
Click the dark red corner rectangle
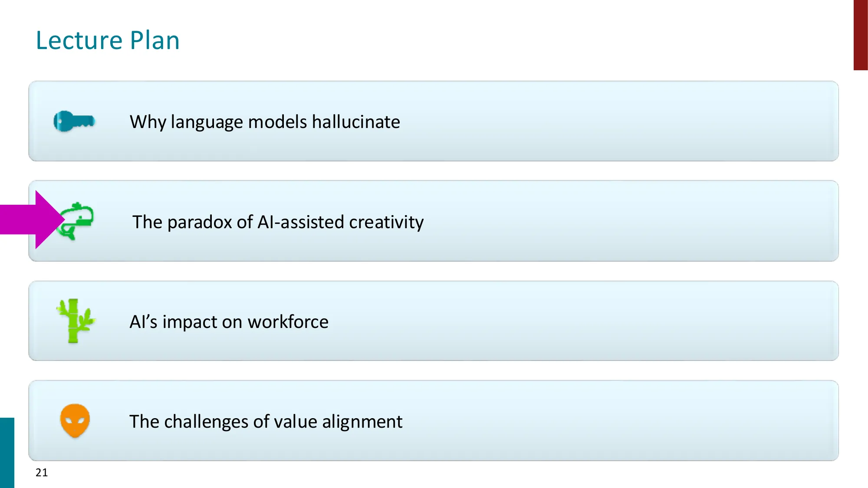[x=860, y=35]
